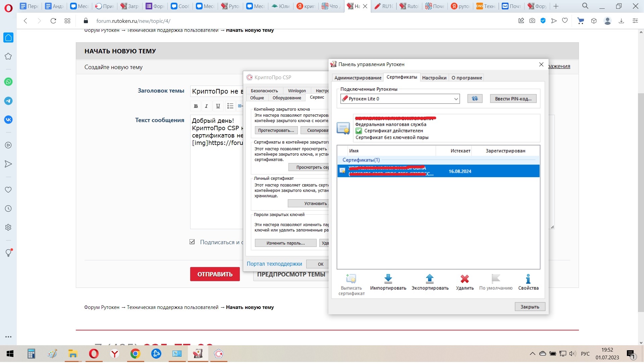This screenshot has height=364, width=644.
Task: Open Общие tab in CryptoPro CSP
Action: click(257, 98)
